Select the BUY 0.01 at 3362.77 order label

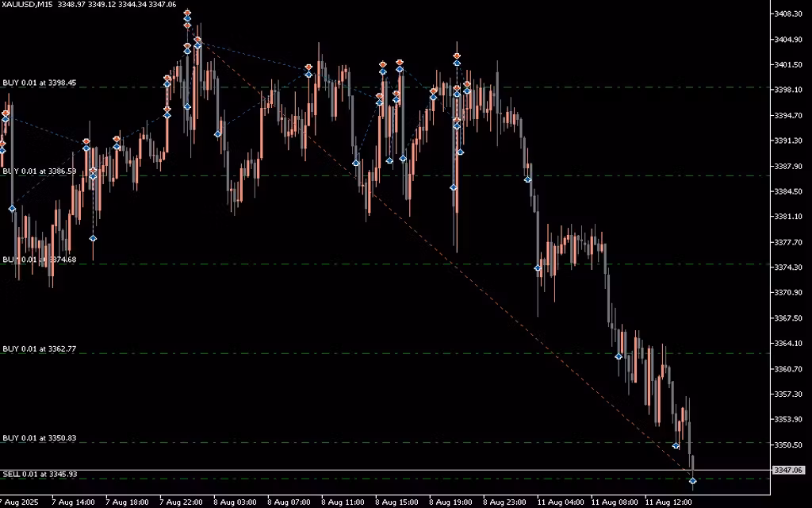(x=40, y=348)
